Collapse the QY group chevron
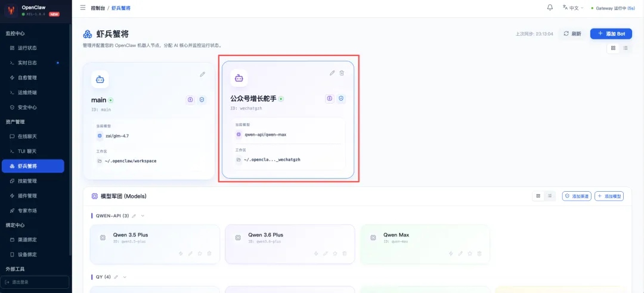644x293 pixels. click(x=125, y=277)
